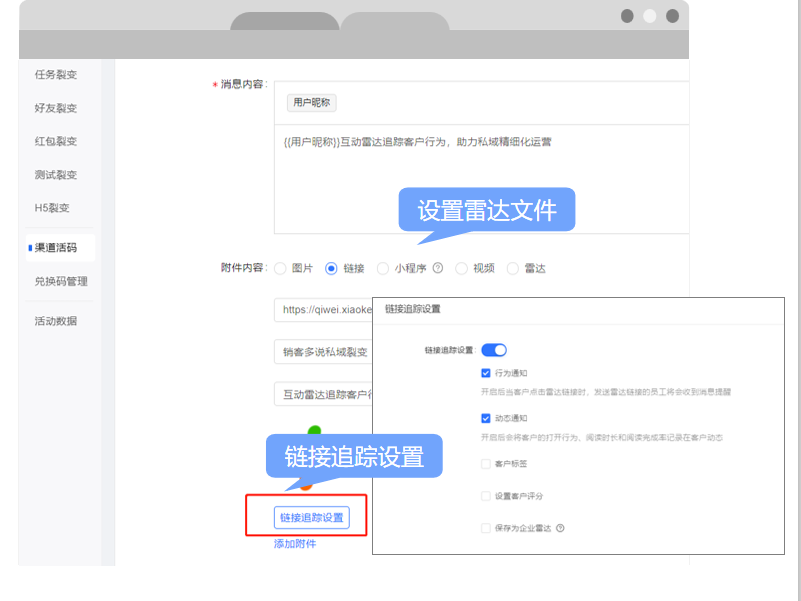Click the 添加附件 link
This screenshot has height=601, width=801.
pyautogui.click(x=295, y=543)
